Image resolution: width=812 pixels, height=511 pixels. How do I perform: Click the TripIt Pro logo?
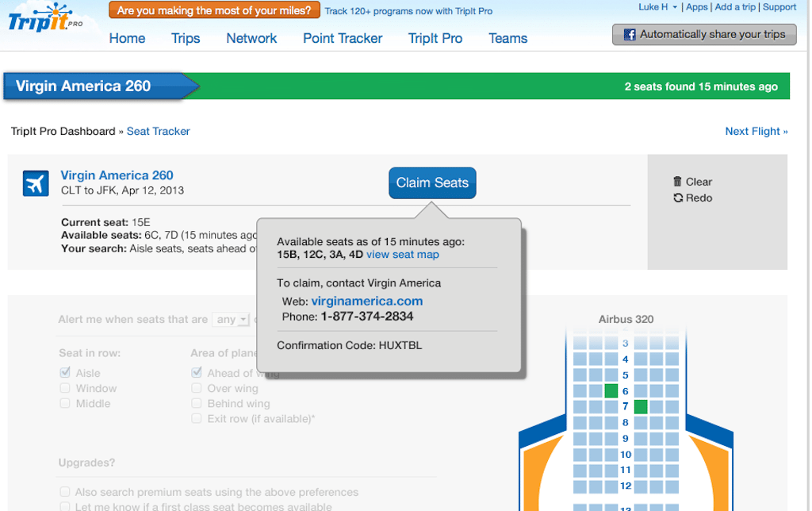coord(45,19)
